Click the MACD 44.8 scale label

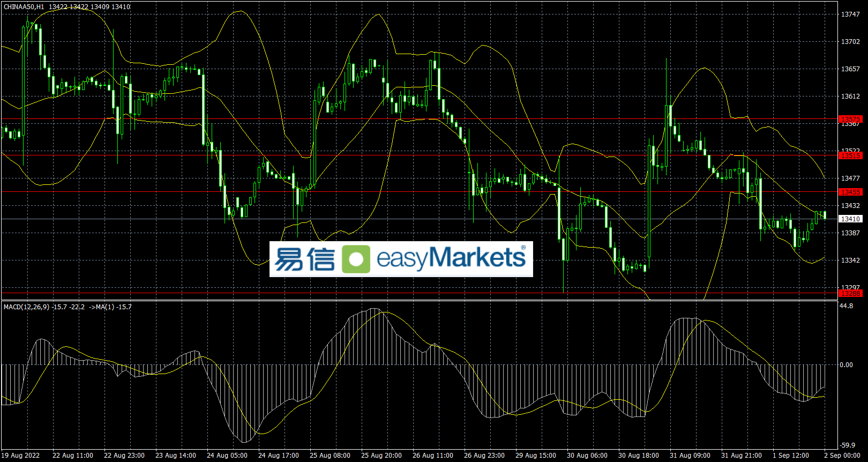847,306
